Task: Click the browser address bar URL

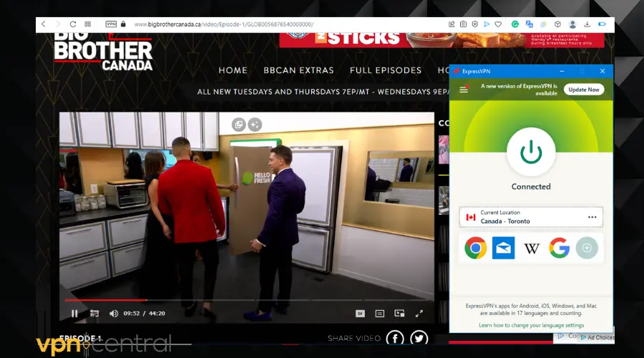Action: pyautogui.click(x=223, y=24)
